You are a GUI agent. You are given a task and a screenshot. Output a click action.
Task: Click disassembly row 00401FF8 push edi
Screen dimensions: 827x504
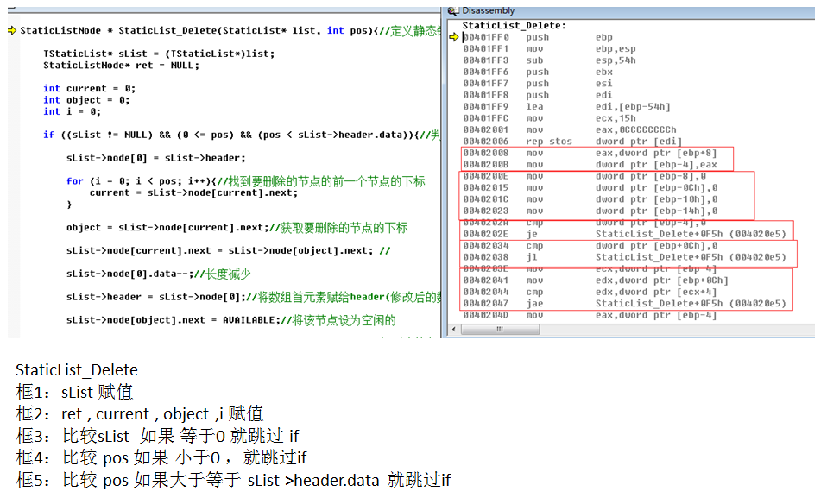click(x=538, y=95)
